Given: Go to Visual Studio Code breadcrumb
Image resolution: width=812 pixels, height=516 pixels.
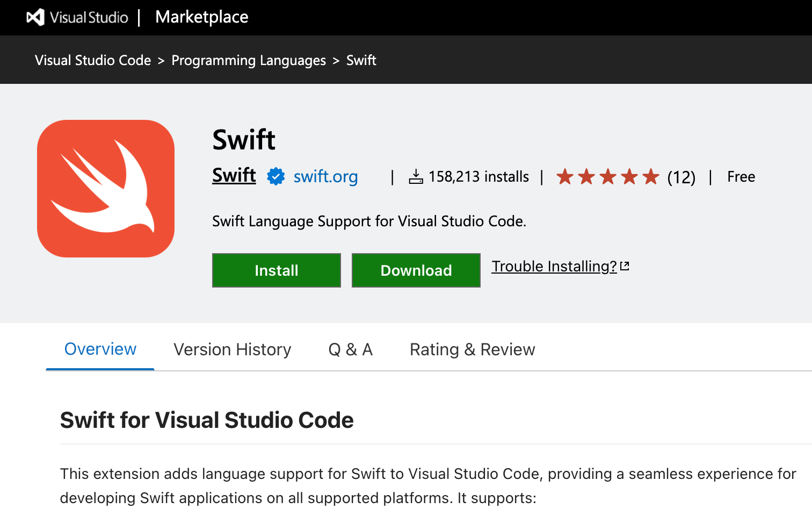Looking at the screenshot, I should 93,60.
